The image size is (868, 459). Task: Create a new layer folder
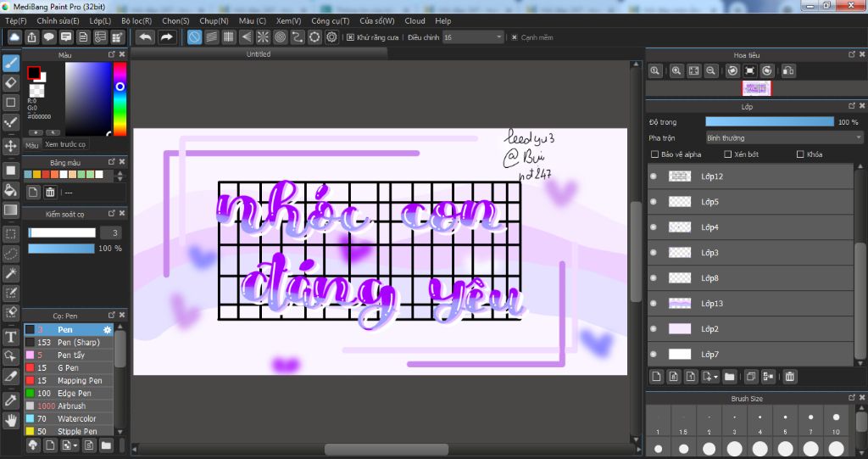730,377
